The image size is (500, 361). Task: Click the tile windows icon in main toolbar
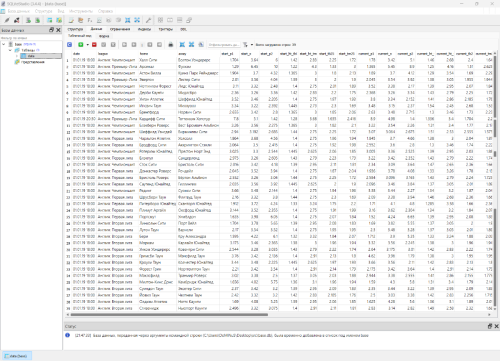click(x=160, y=20)
